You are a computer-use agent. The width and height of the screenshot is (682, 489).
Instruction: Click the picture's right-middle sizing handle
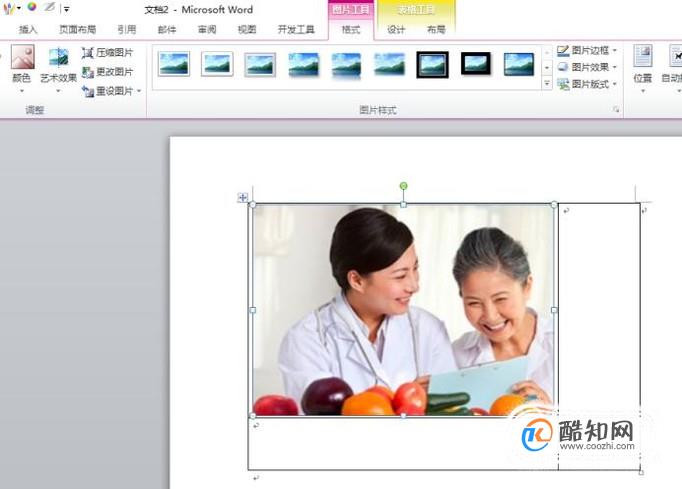554,310
